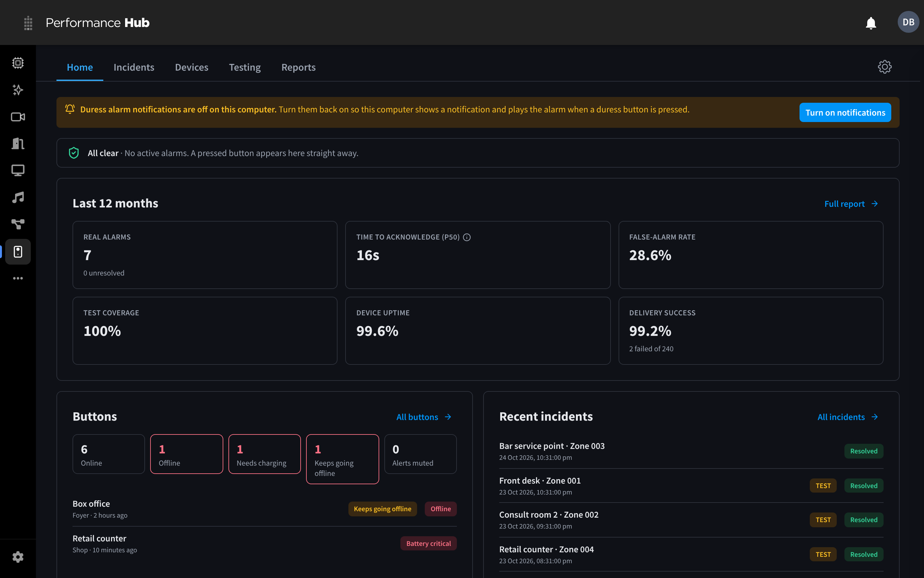Open the Bar service point Zone 003 incident
This screenshot has width=924, height=578.
(691, 451)
